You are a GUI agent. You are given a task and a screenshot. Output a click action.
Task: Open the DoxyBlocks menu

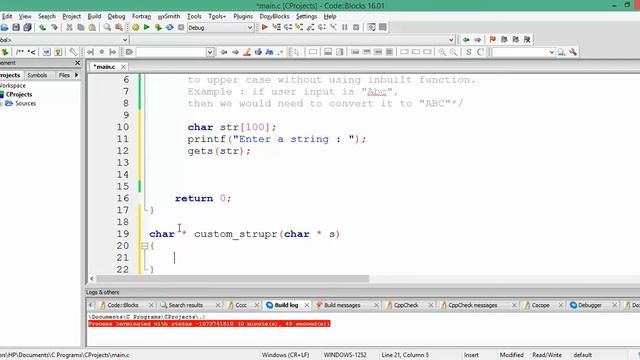tap(274, 16)
